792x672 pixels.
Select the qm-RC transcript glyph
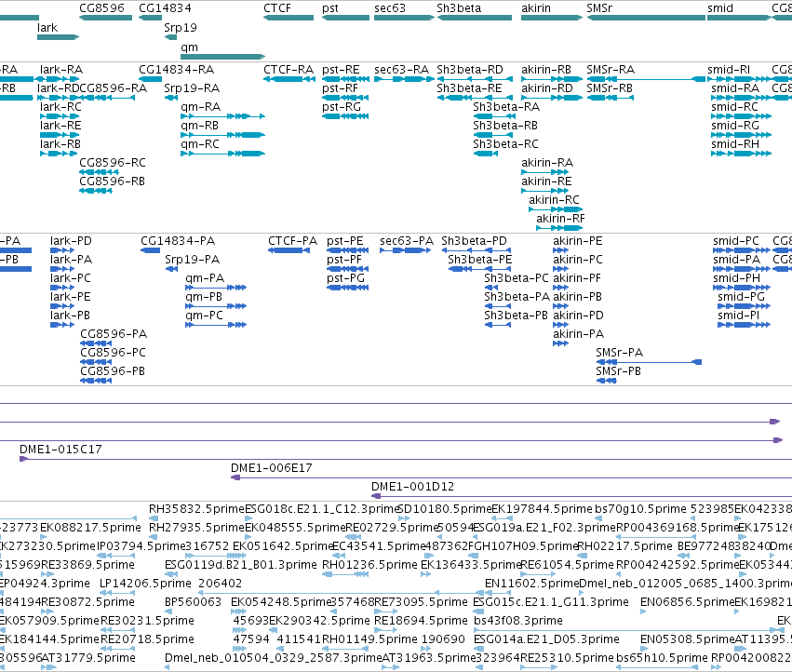coord(222,154)
